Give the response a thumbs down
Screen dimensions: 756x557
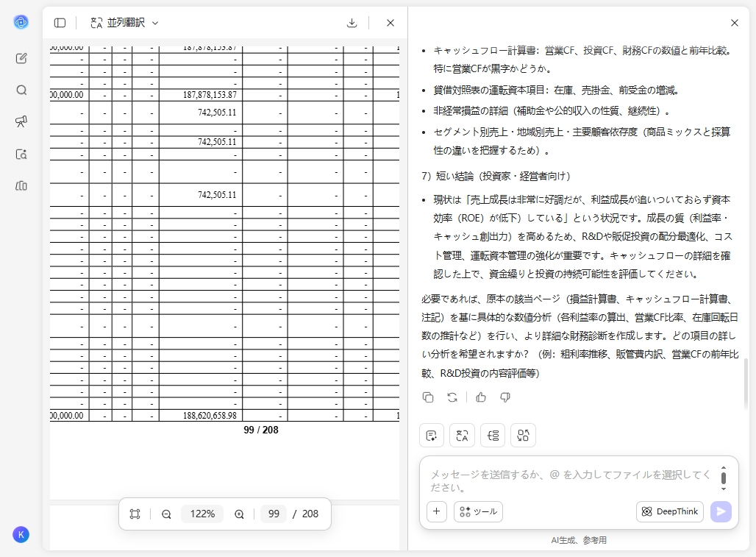coord(504,397)
